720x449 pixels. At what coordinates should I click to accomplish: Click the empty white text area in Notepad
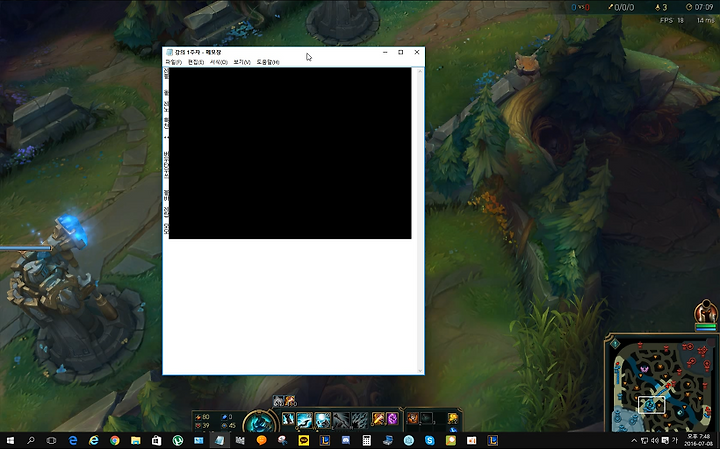[289, 305]
